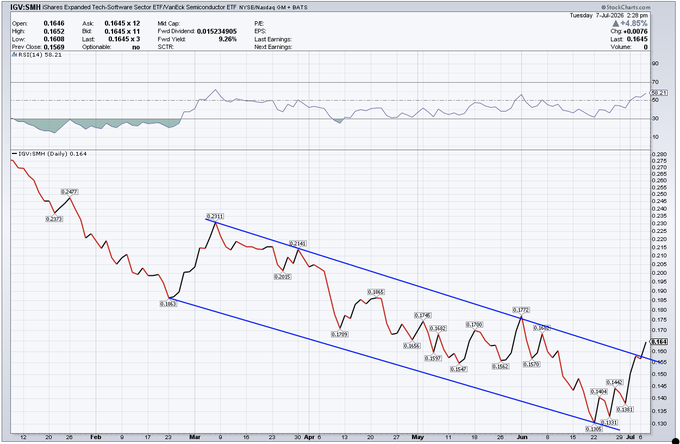Viewport: 680px width, 444px height.
Task: Click the Fwd Dividend value 0.015234905
Action: 217,31
